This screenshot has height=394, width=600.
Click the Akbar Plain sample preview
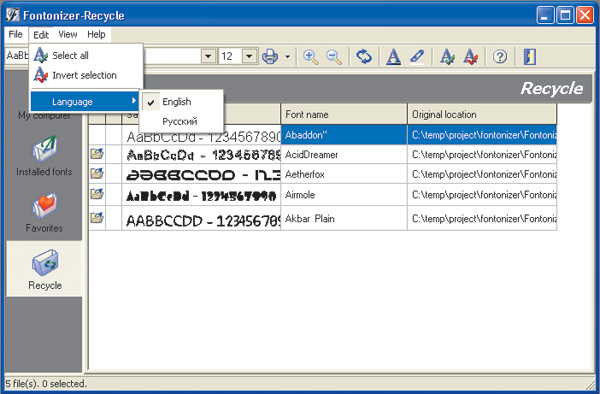(x=201, y=218)
